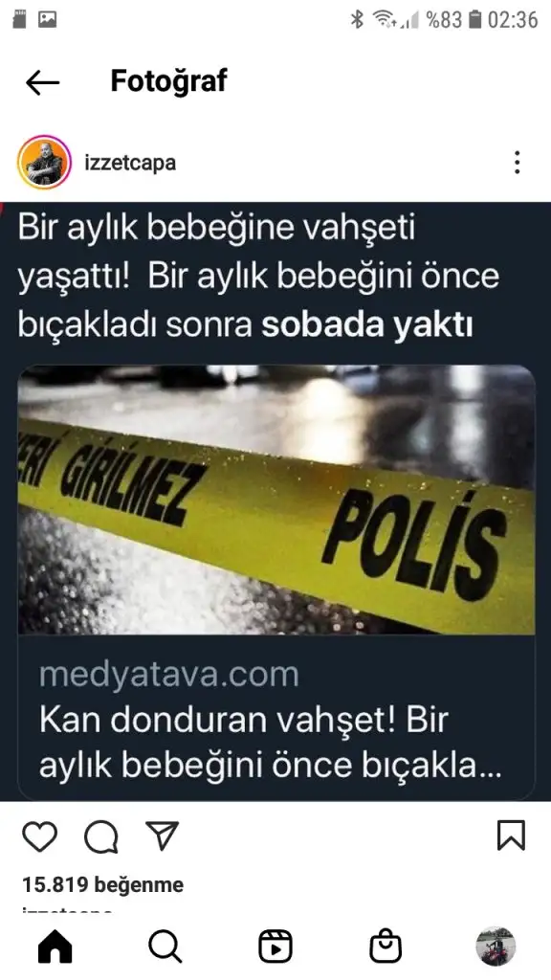Open comments with speech bubble icon

click(x=101, y=836)
